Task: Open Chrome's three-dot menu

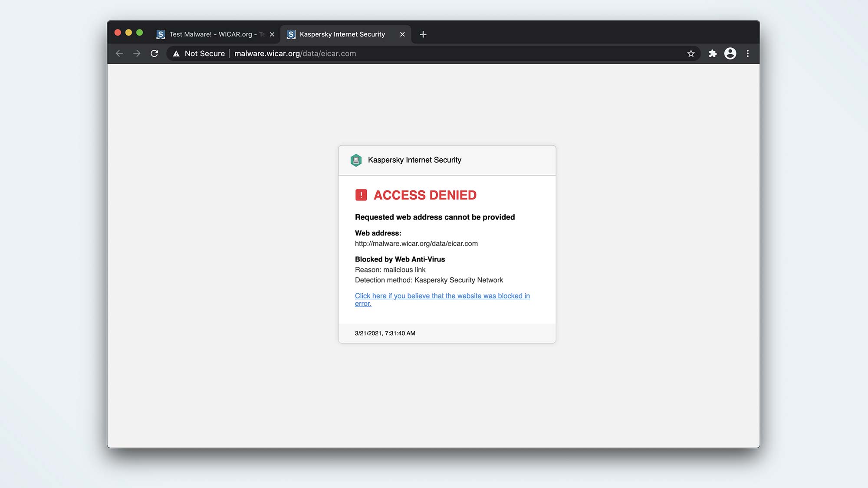Action: 748,53
